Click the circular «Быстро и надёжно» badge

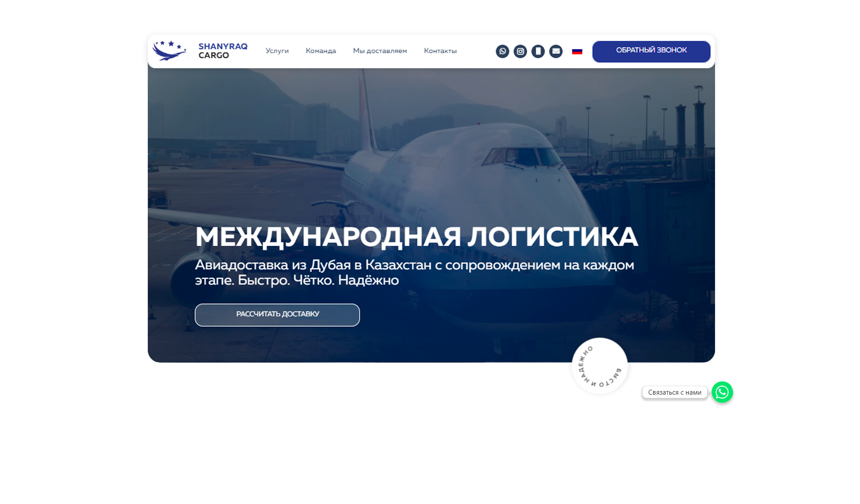600,366
